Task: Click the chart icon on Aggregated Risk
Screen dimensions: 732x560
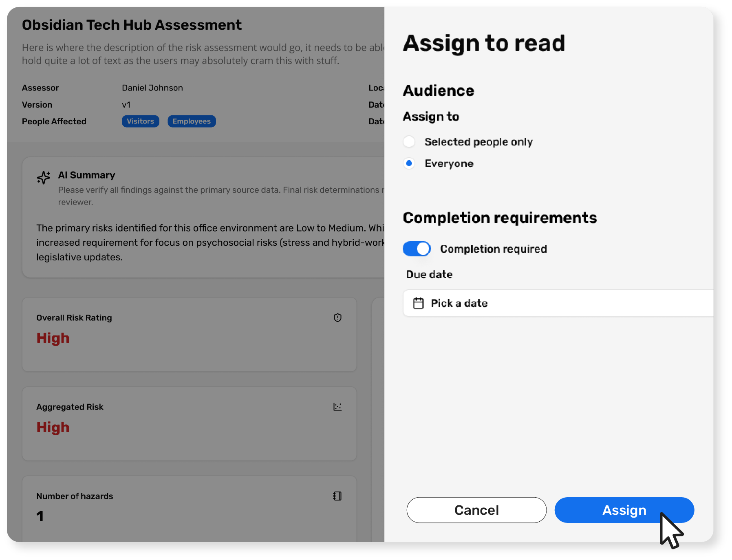Action: click(337, 407)
